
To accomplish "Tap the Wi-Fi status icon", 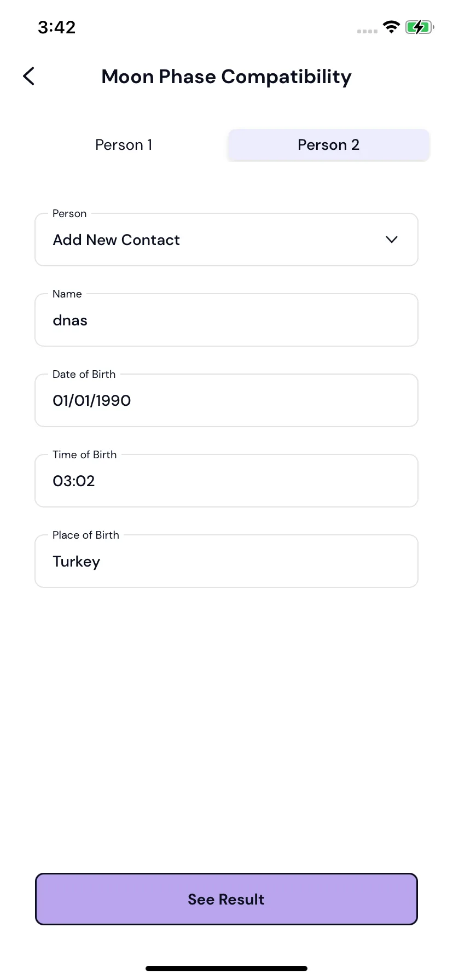I will click(x=391, y=27).
